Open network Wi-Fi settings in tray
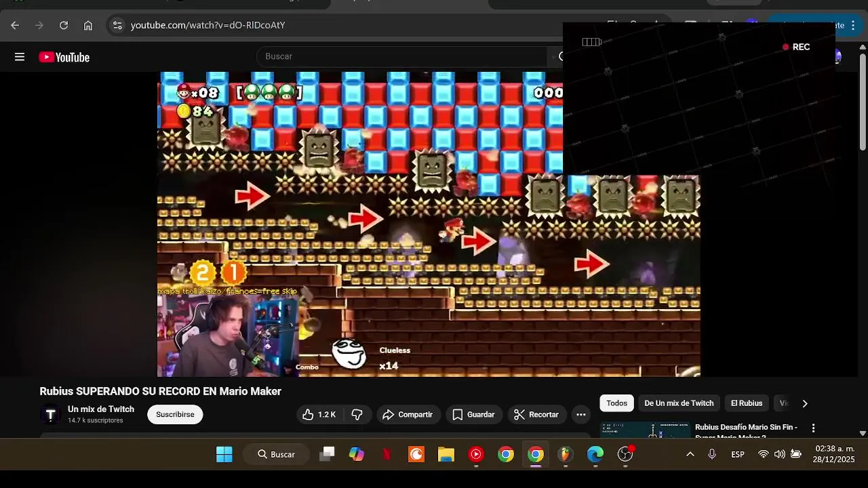 pyautogui.click(x=764, y=454)
